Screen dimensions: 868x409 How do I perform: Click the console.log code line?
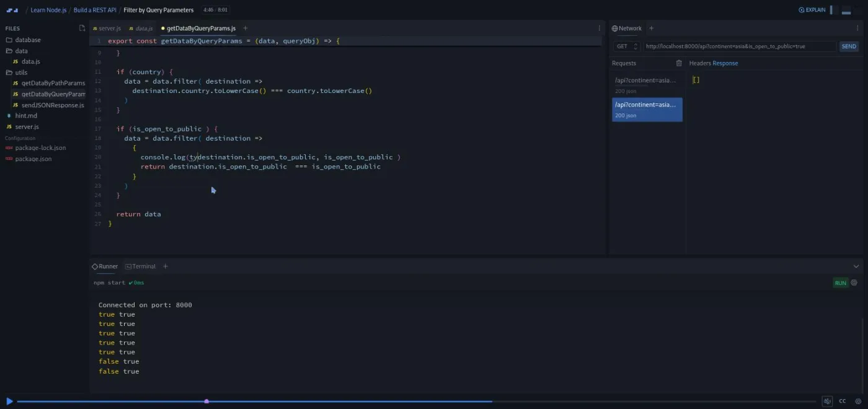(270, 157)
